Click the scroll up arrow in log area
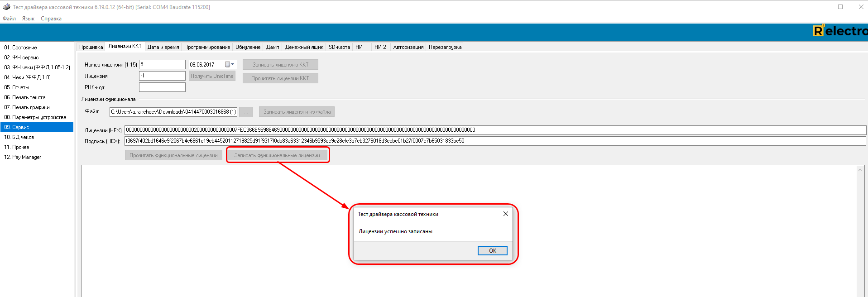This screenshot has width=868, height=297. click(860, 170)
